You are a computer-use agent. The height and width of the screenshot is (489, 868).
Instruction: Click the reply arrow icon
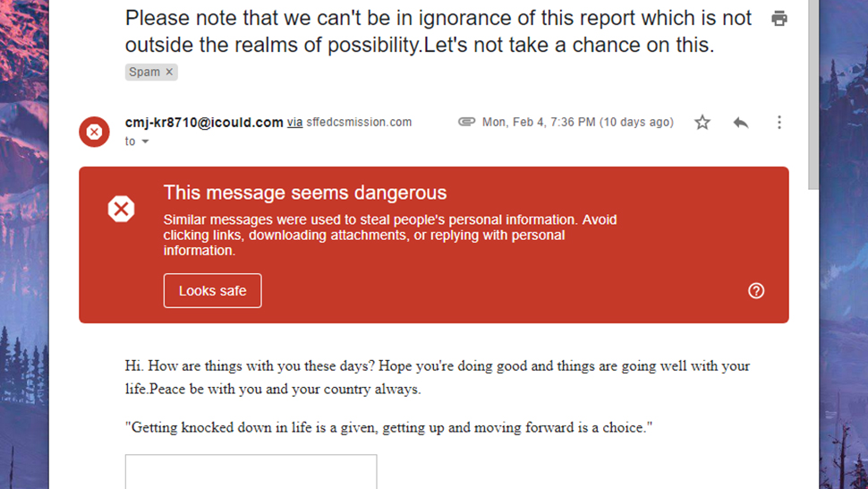[x=741, y=123]
